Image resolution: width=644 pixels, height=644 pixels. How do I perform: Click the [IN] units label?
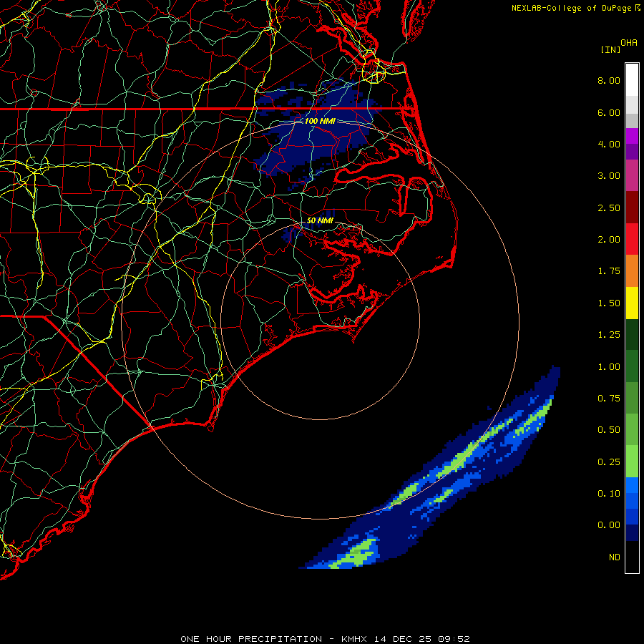(x=610, y=49)
